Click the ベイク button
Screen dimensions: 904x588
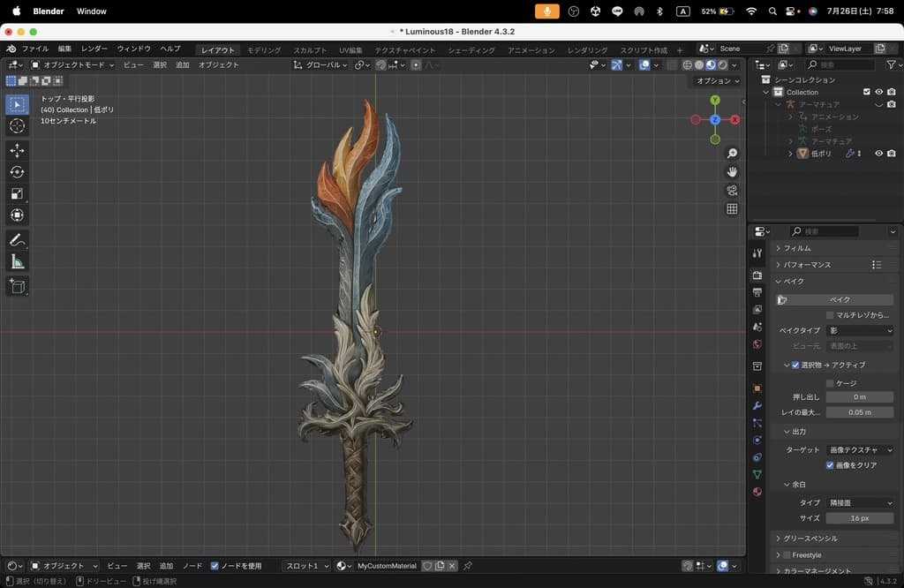839,300
